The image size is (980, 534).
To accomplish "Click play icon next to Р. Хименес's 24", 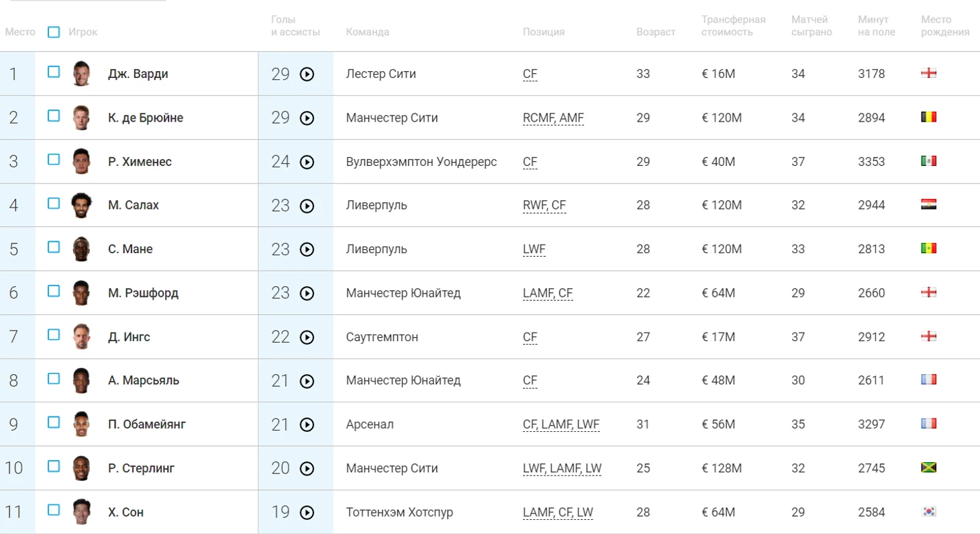I will click(x=307, y=162).
